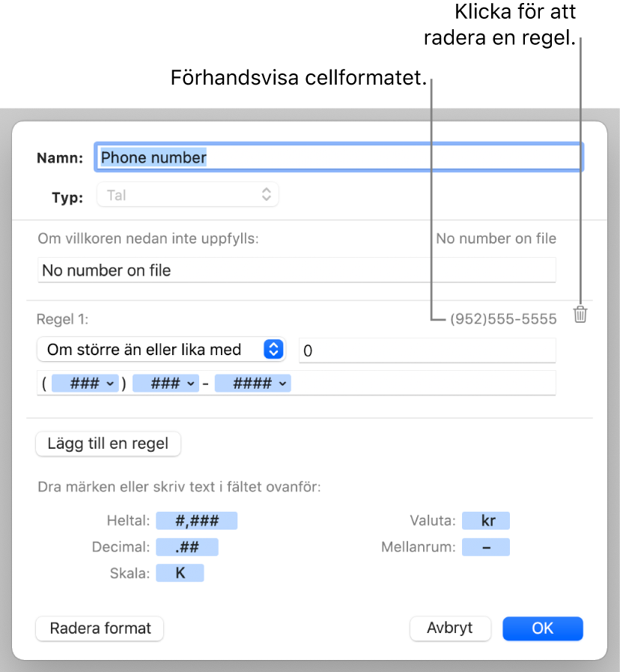Click the Mellanrum dash token
Screen dimensions: 620x672
(x=486, y=547)
